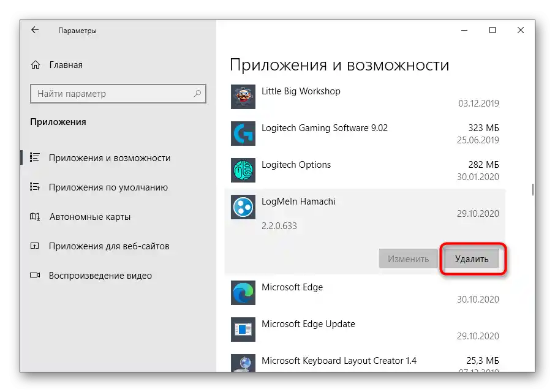This screenshot has width=555, height=392.
Task: Click the Приложения для веб-сайтов icon
Action: pos(35,246)
